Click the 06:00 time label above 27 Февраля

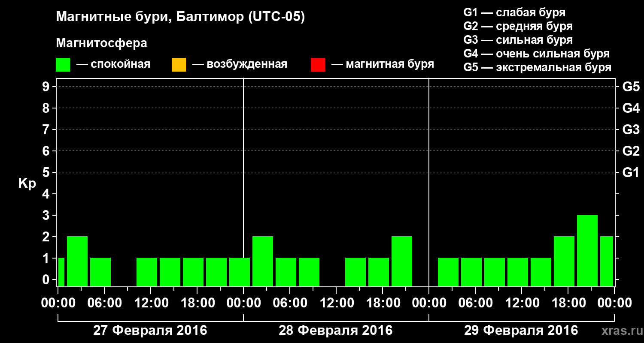[x=104, y=303]
